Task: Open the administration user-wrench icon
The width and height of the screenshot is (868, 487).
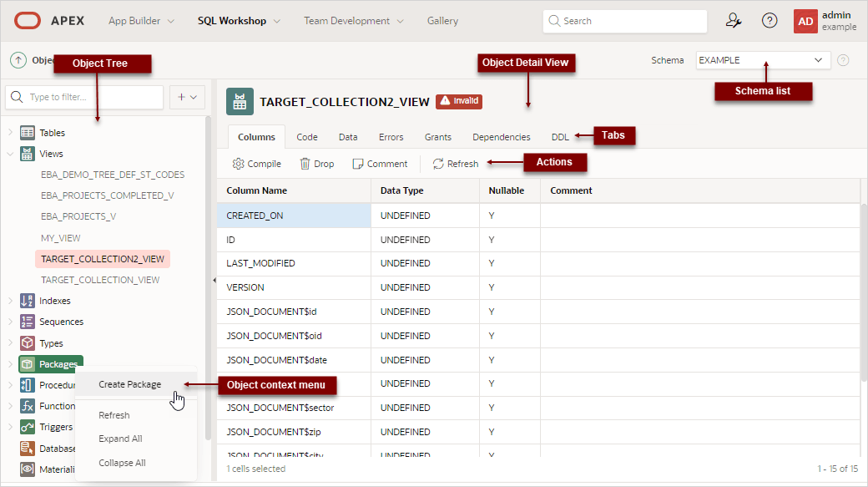Action: click(x=734, y=21)
